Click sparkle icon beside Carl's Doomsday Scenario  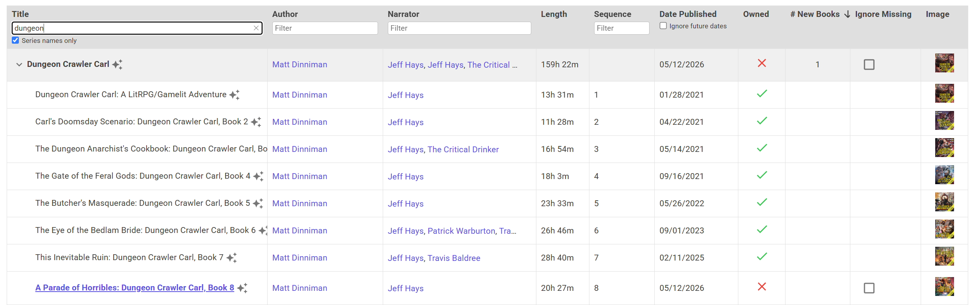pyautogui.click(x=256, y=122)
